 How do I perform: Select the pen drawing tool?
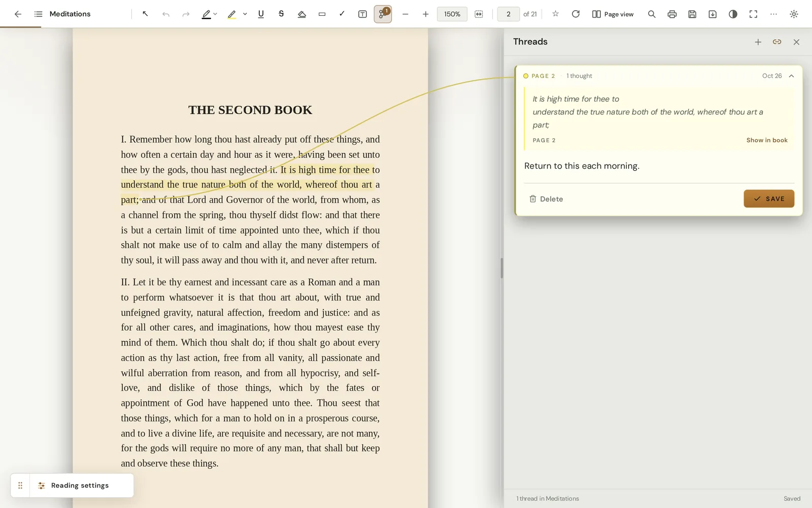click(206, 14)
